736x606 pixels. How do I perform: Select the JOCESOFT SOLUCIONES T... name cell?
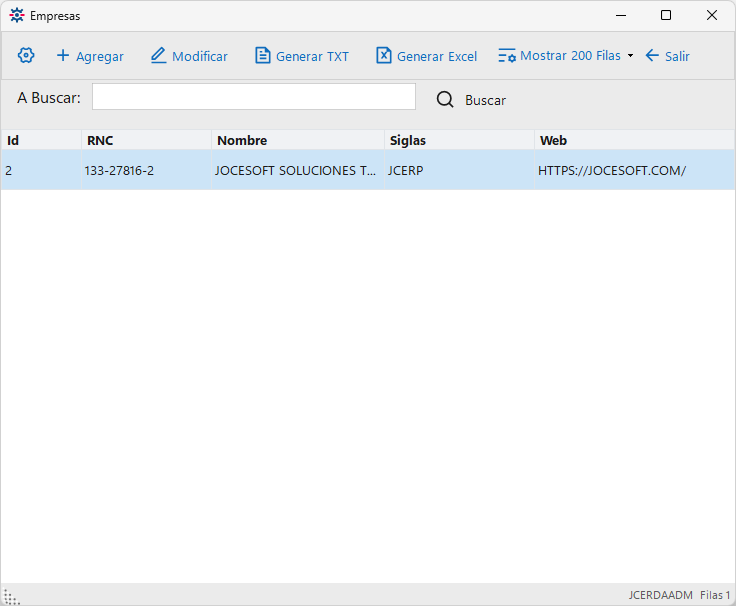point(298,170)
